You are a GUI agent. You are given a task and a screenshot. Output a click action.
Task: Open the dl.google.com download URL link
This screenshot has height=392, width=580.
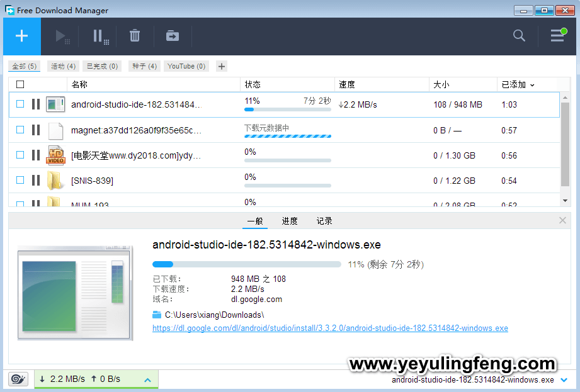[330, 328]
